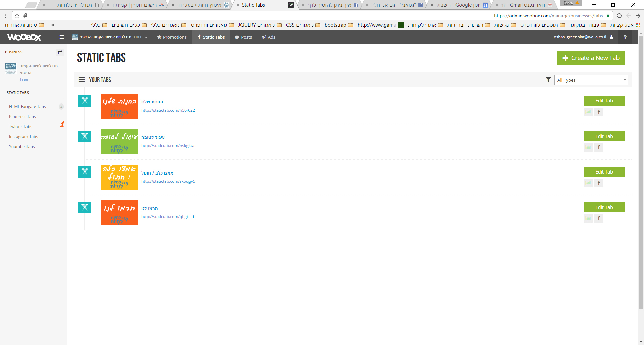Click the Create a New Tab button
Viewport: 644px width, 345px height.
[x=591, y=58]
